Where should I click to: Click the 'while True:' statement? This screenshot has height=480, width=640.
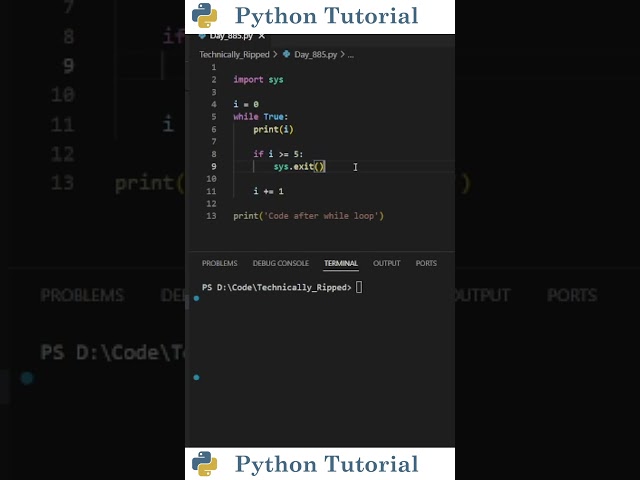tap(260, 117)
